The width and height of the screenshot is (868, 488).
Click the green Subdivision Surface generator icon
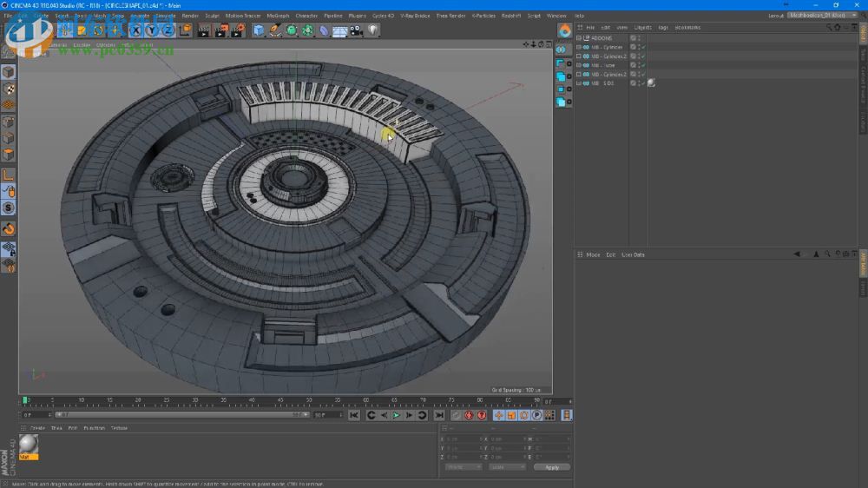pyautogui.click(x=291, y=30)
